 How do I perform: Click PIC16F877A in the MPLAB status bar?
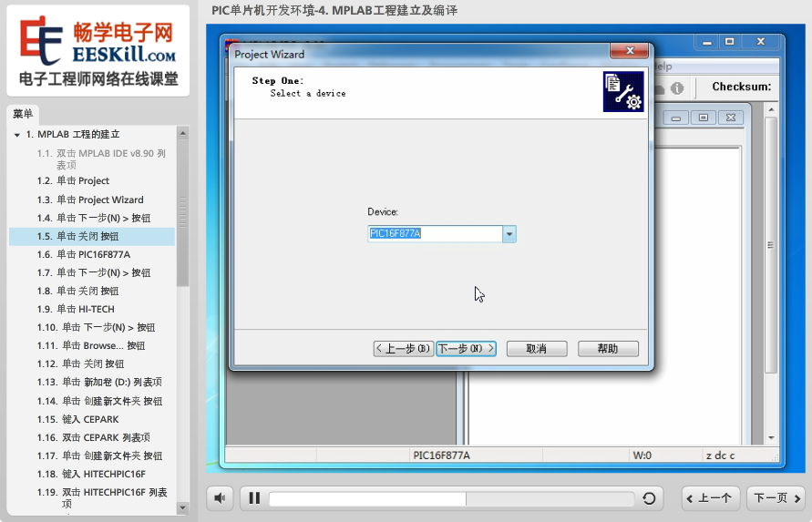[441, 455]
